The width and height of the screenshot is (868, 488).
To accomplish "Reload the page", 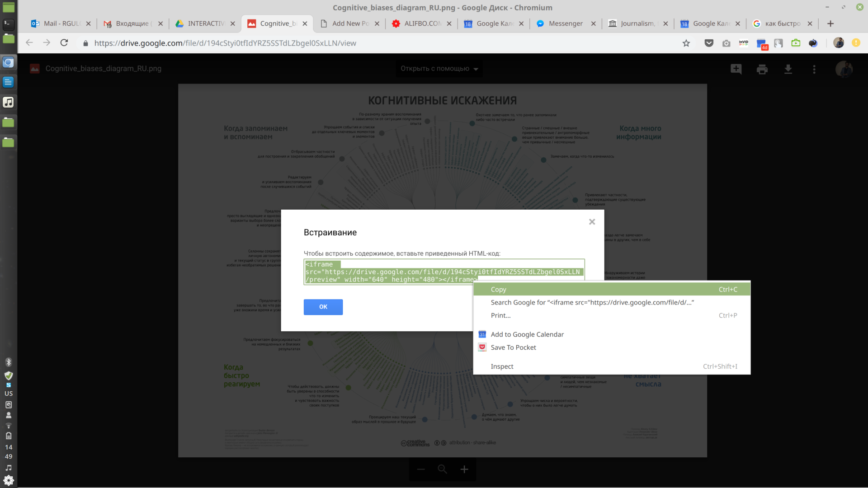I will point(64,43).
